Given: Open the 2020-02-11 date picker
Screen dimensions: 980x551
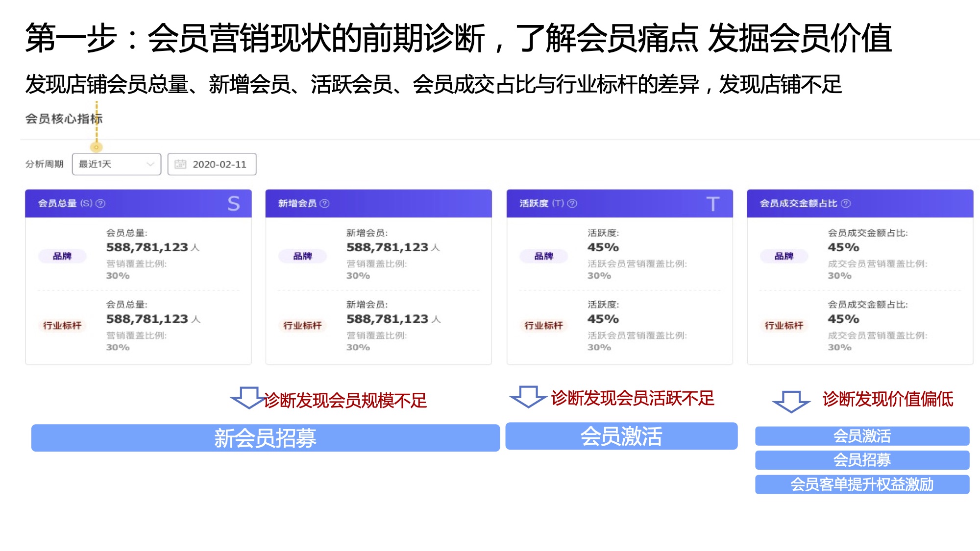Looking at the screenshot, I should point(219,164).
